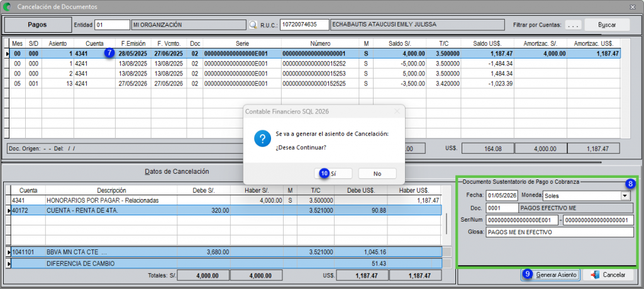
Task: Click the -1,023.39 Saldo US$ cell
Action: pos(487,84)
